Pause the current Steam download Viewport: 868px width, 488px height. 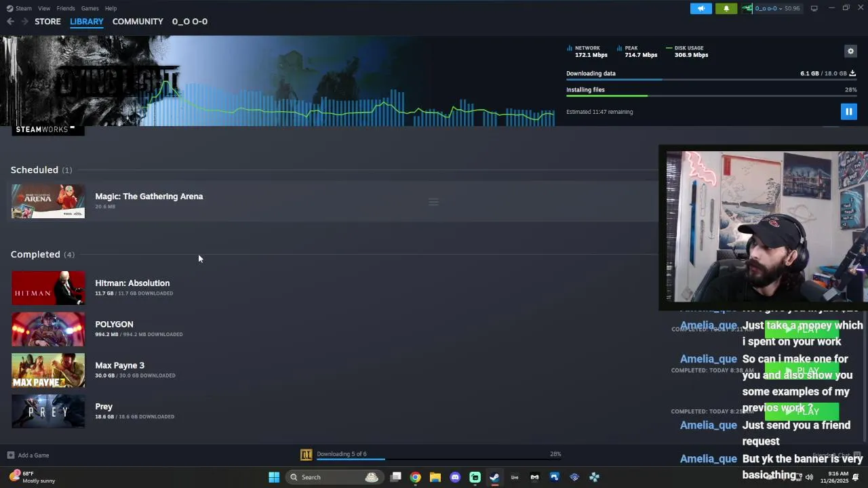pyautogui.click(x=848, y=111)
